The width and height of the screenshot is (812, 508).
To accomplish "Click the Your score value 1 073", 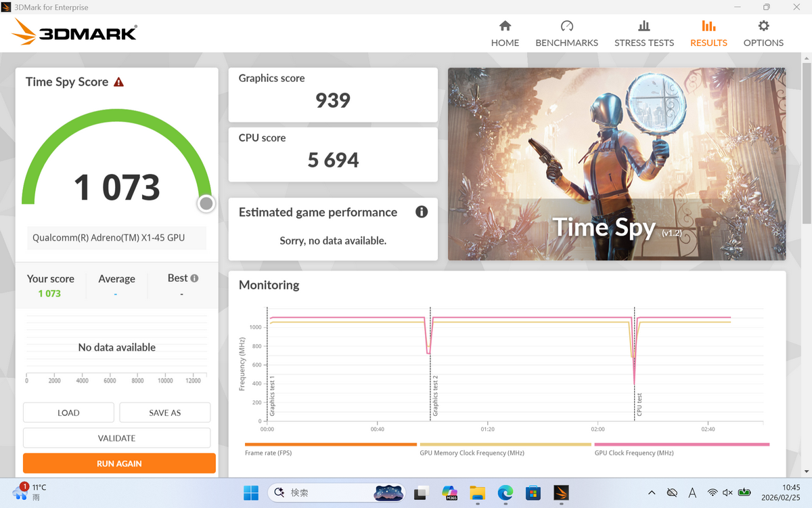I will click(x=49, y=293).
